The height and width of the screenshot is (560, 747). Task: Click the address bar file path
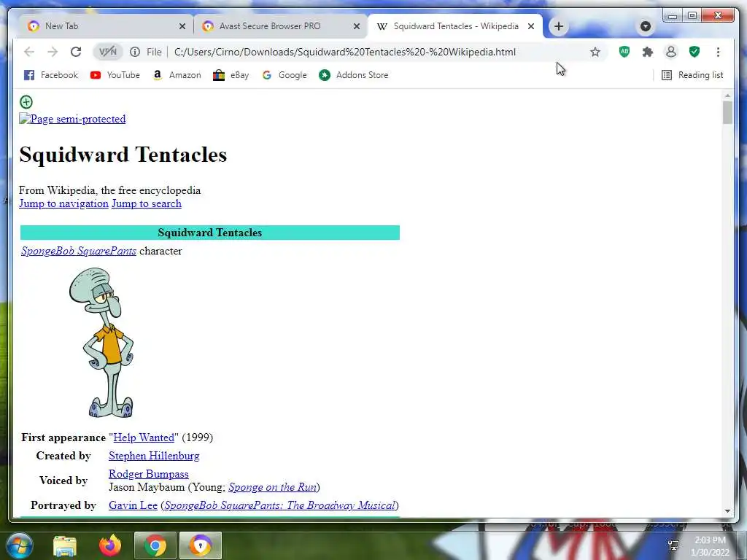click(344, 52)
